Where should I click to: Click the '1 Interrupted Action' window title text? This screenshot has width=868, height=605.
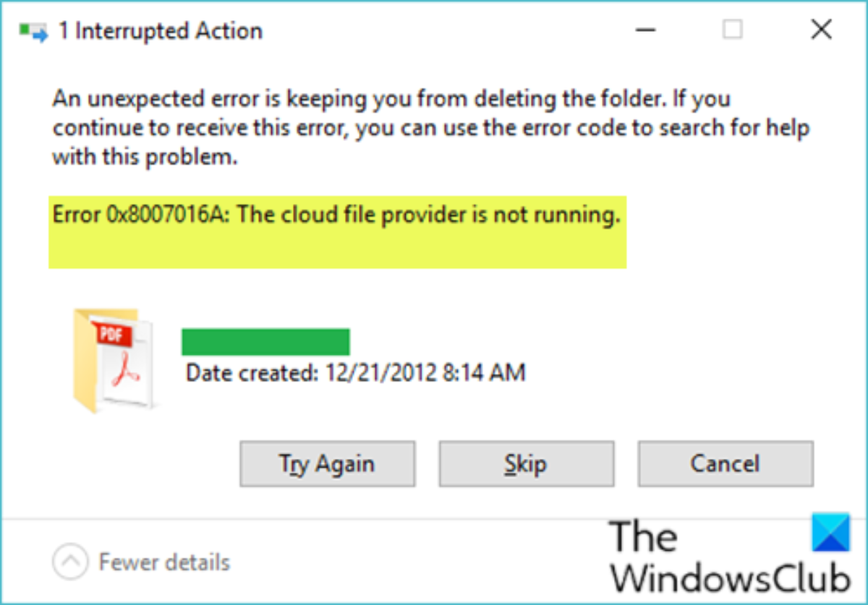pyautogui.click(x=159, y=31)
